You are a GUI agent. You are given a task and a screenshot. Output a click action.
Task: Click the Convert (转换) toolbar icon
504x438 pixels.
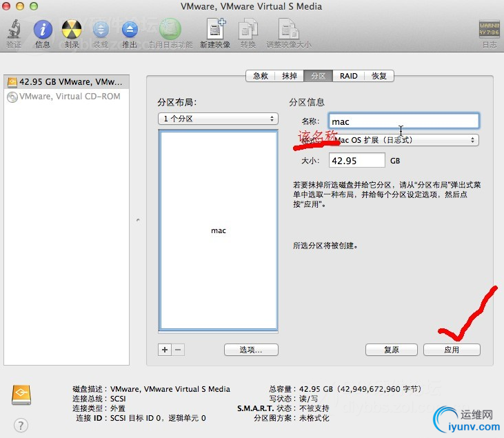pos(248,30)
